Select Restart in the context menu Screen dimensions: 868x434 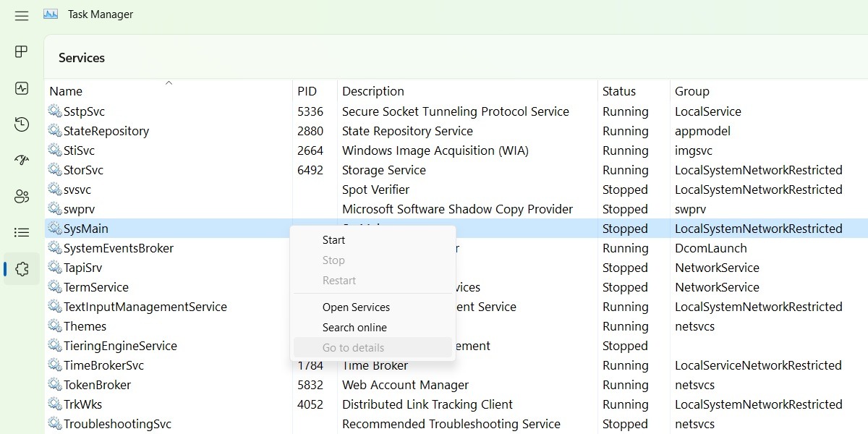[x=339, y=280]
